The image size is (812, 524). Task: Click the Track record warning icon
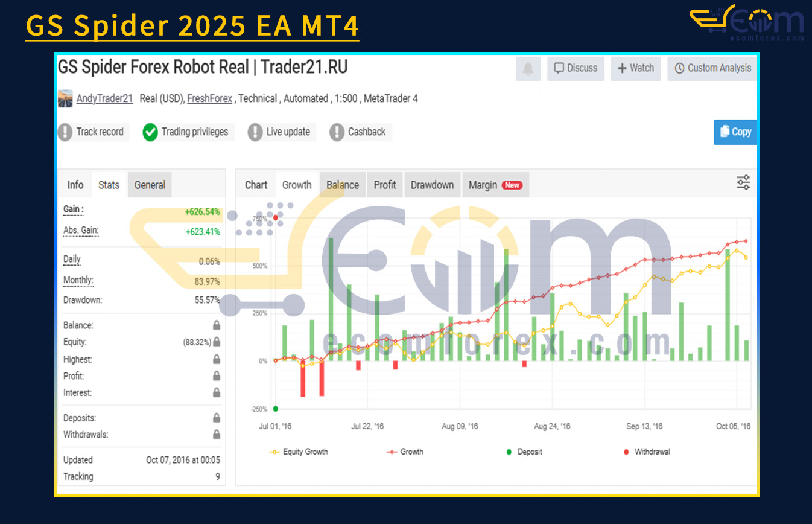pyautogui.click(x=65, y=132)
